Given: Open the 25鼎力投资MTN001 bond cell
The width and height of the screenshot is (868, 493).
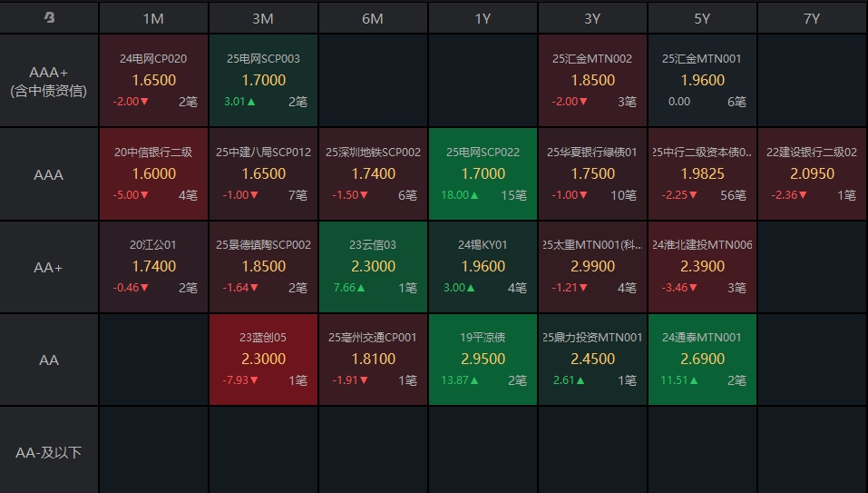Looking at the screenshot, I should pos(592,360).
